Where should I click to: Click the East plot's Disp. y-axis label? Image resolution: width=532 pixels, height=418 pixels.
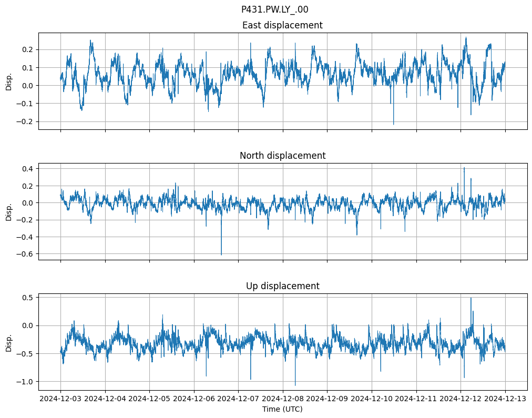tap(9, 81)
